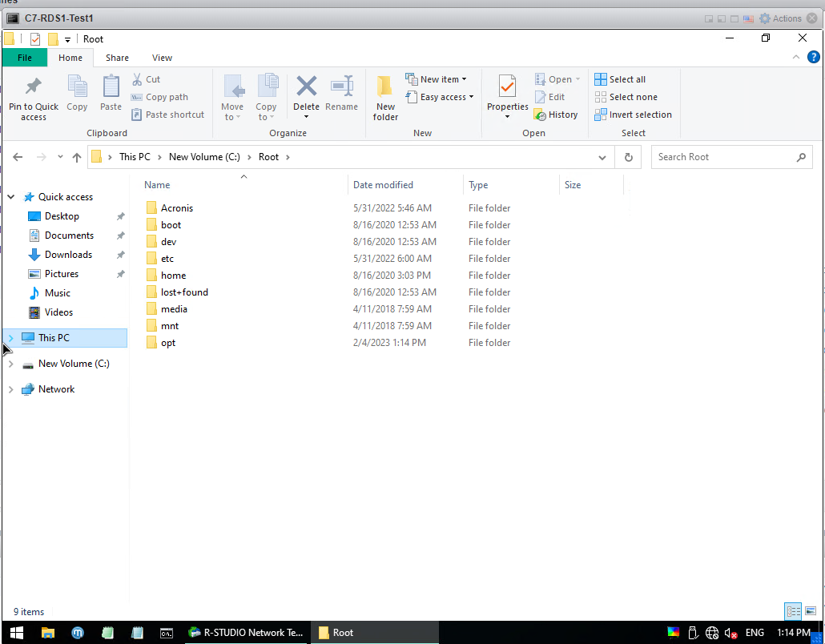Click the History icon in Open group
The image size is (825, 644).
[x=556, y=115]
